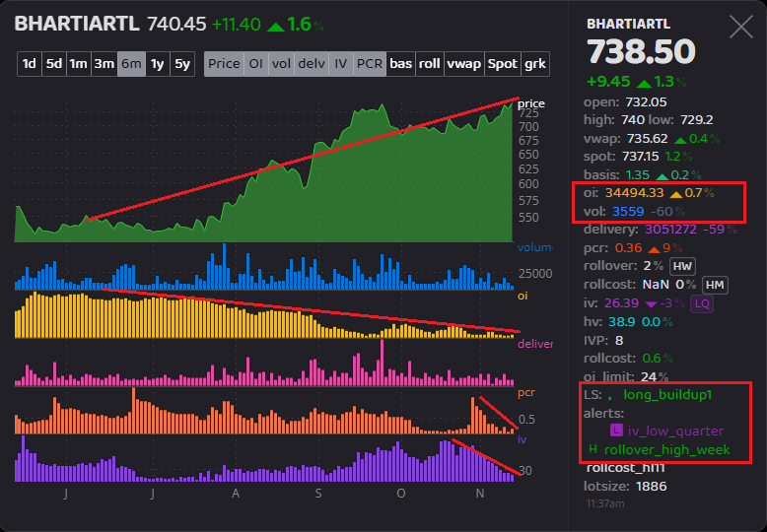The width and height of the screenshot is (767, 532).
Task: Click the HM badge beside rollcost
Action: point(715,285)
